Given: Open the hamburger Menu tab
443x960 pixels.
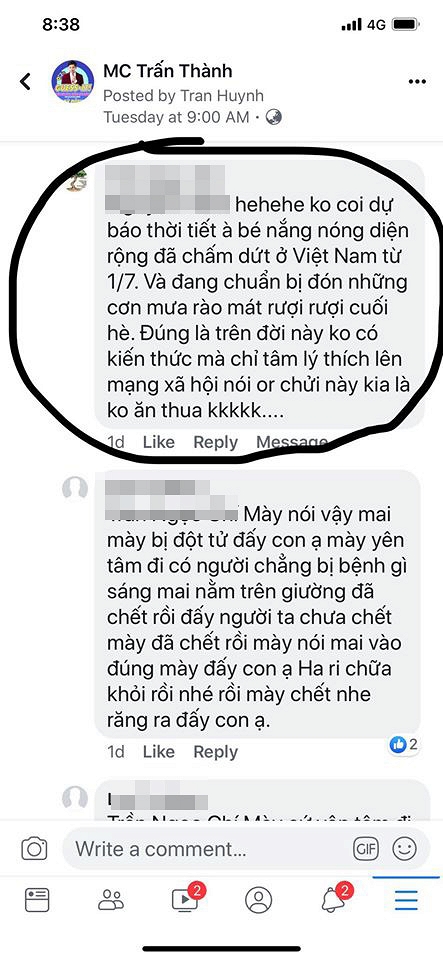Looking at the screenshot, I should [406, 899].
